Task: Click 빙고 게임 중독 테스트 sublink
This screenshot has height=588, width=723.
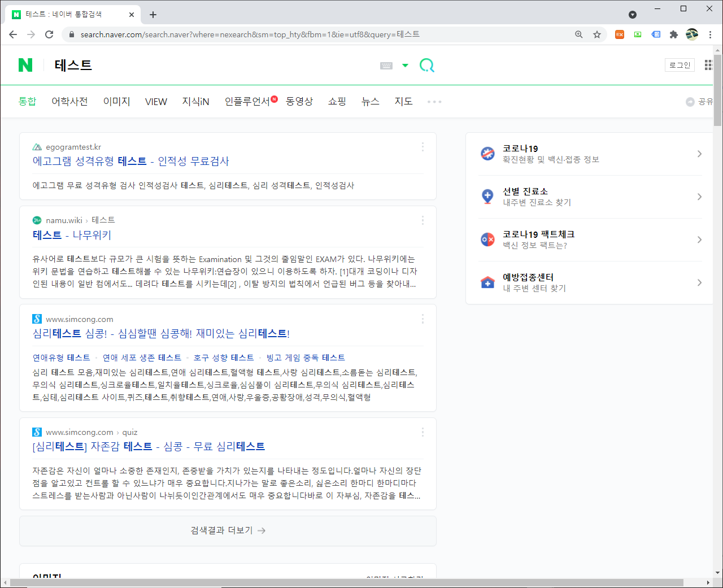Action: pyautogui.click(x=306, y=358)
